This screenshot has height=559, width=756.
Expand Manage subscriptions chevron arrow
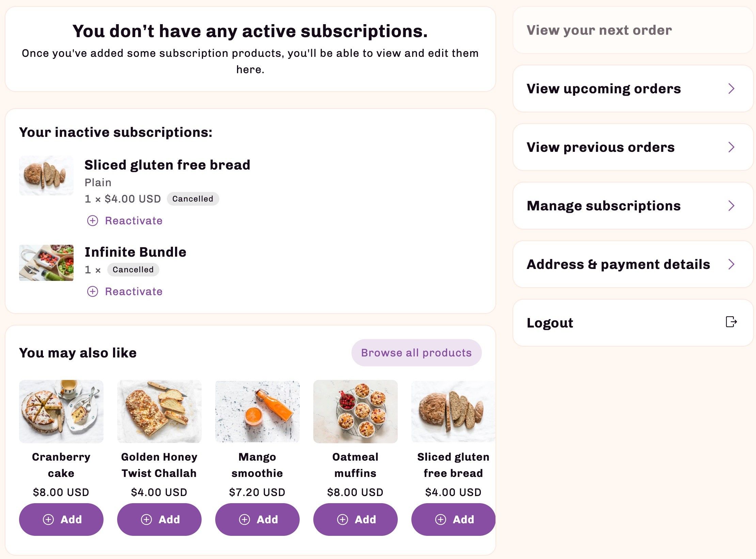click(x=731, y=206)
